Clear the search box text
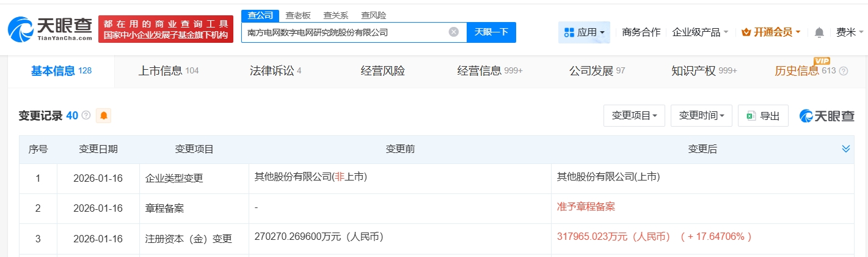 click(x=454, y=32)
